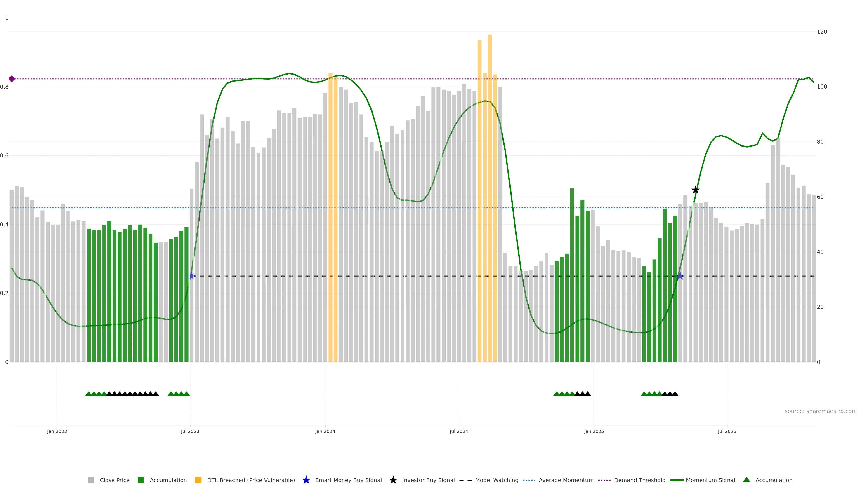Click the Jan 2024 axis label
Viewport: 868px width, 488px height.
pos(325,431)
